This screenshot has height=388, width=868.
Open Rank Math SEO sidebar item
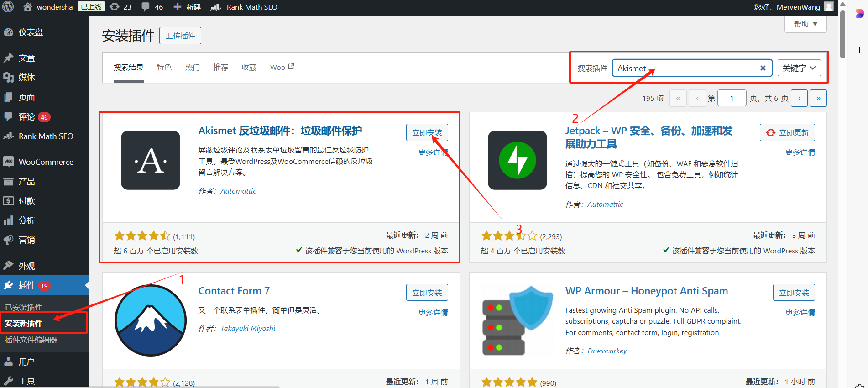[45, 136]
